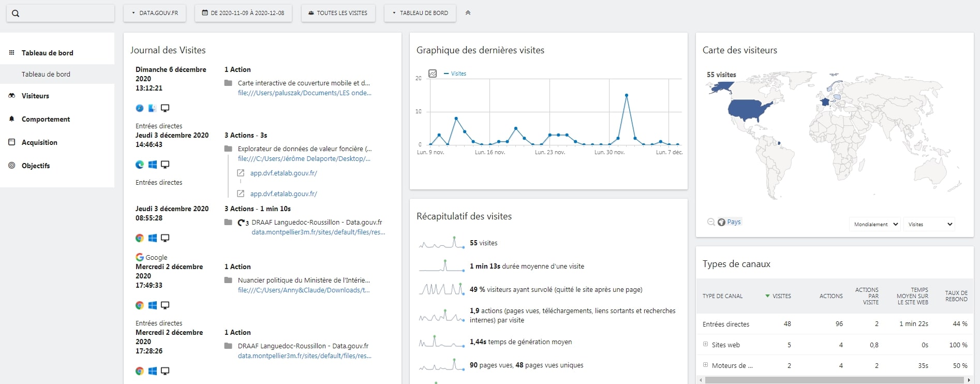Click the zoom-out magnifier on the visitor map
This screenshot has height=384, width=980.
tap(711, 222)
